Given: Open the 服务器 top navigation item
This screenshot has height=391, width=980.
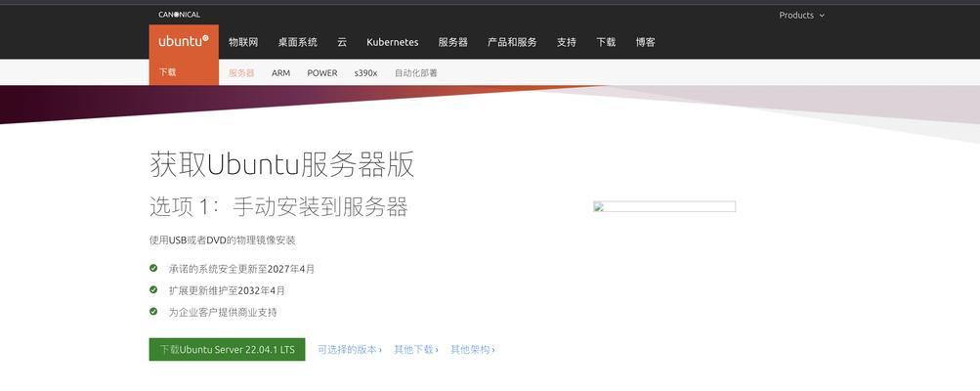Looking at the screenshot, I should tap(453, 42).
